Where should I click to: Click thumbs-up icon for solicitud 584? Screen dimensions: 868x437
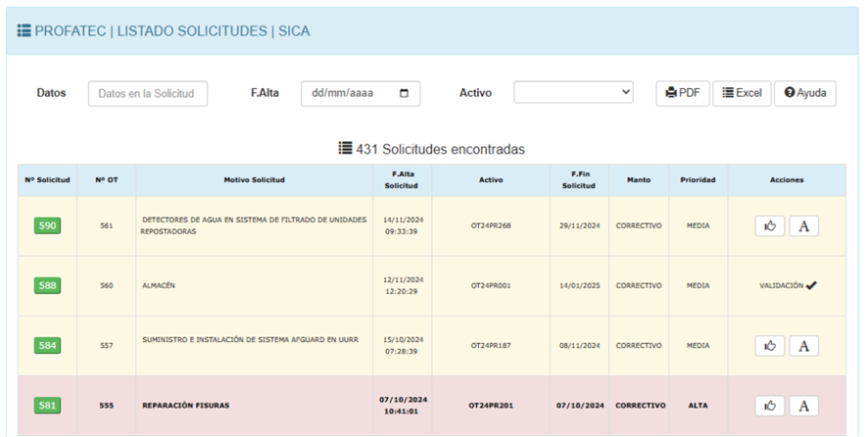click(x=769, y=345)
